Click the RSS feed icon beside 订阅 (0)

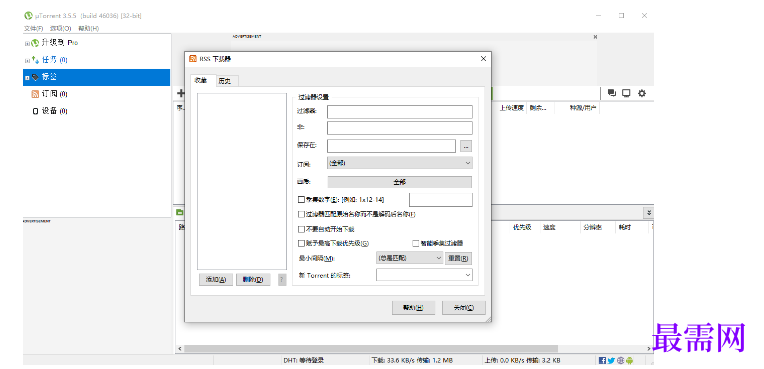(35, 94)
